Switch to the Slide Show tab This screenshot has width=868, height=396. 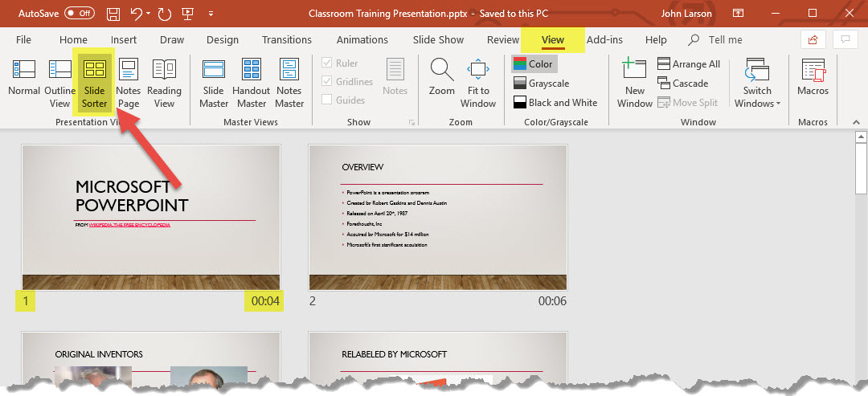coord(438,40)
